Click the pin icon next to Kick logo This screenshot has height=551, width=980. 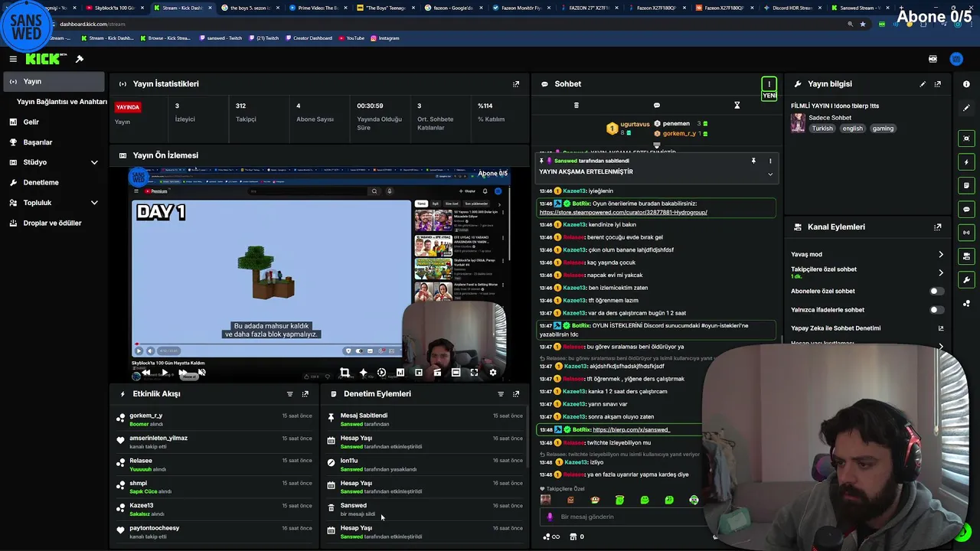click(x=80, y=59)
